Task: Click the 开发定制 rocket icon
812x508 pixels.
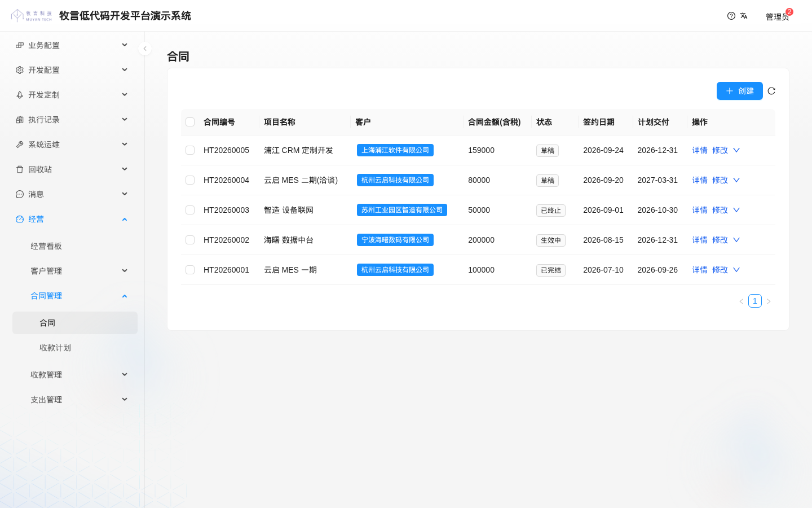Action: click(x=20, y=95)
